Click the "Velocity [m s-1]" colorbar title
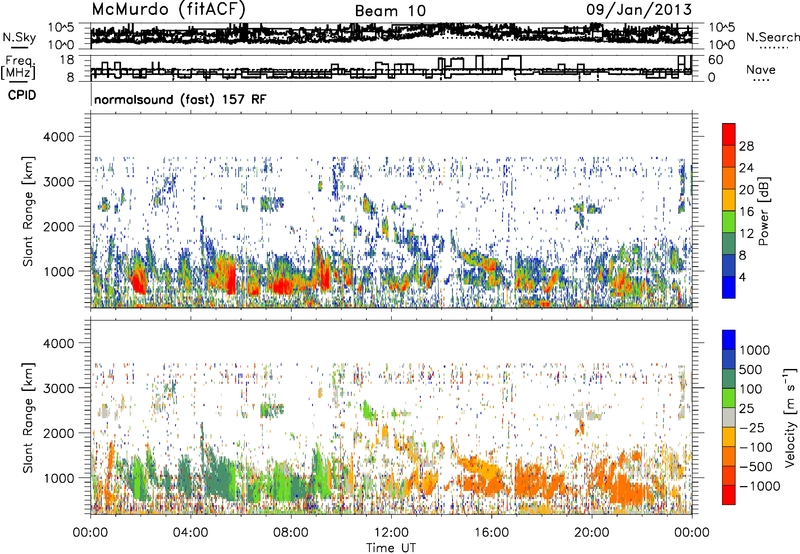The image size is (800, 554). (x=790, y=416)
